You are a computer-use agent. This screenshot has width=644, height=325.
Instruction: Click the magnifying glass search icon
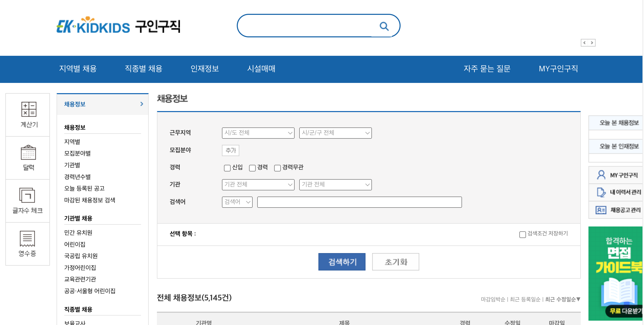coord(384,26)
